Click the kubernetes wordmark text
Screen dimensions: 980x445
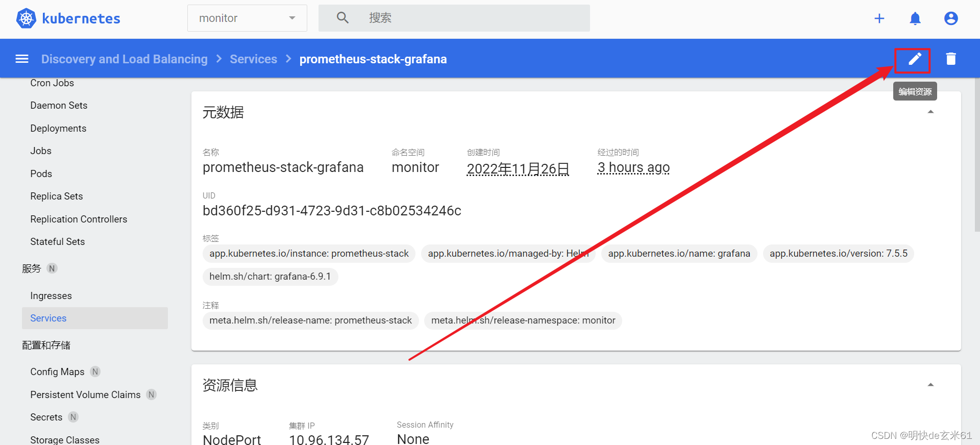pos(81,19)
